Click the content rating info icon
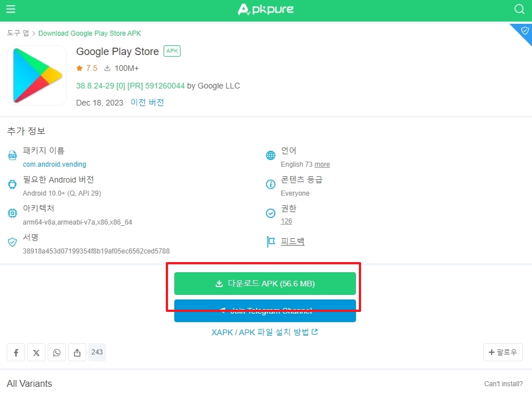Viewport: 532px width, 397px height. coord(270,184)
